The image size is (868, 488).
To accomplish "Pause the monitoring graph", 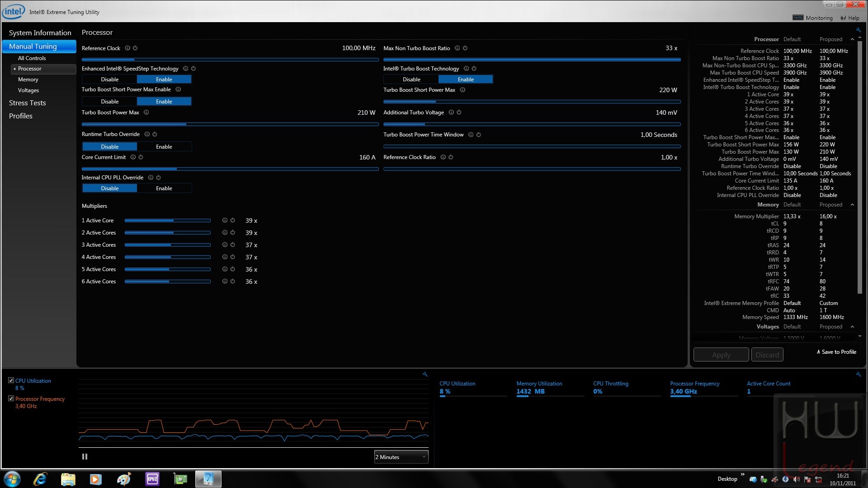I will point(85,457).
